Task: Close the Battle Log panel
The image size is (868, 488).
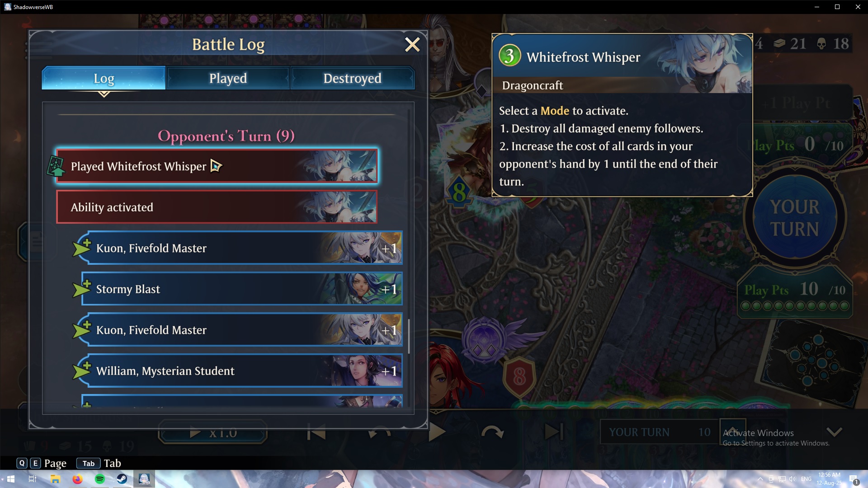Action: click(412, 44)
